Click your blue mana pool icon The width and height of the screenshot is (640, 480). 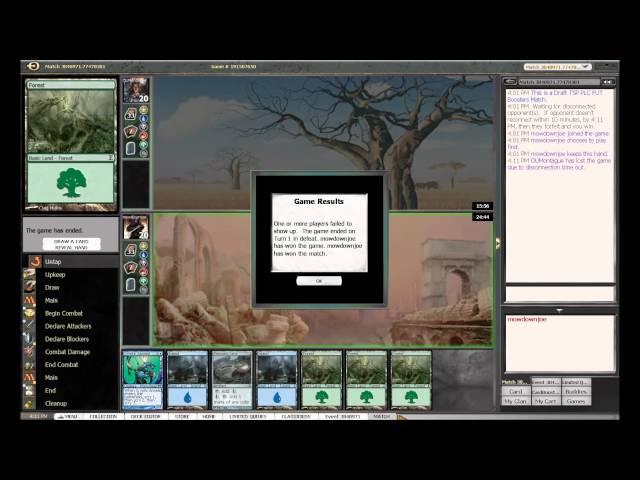144,255
